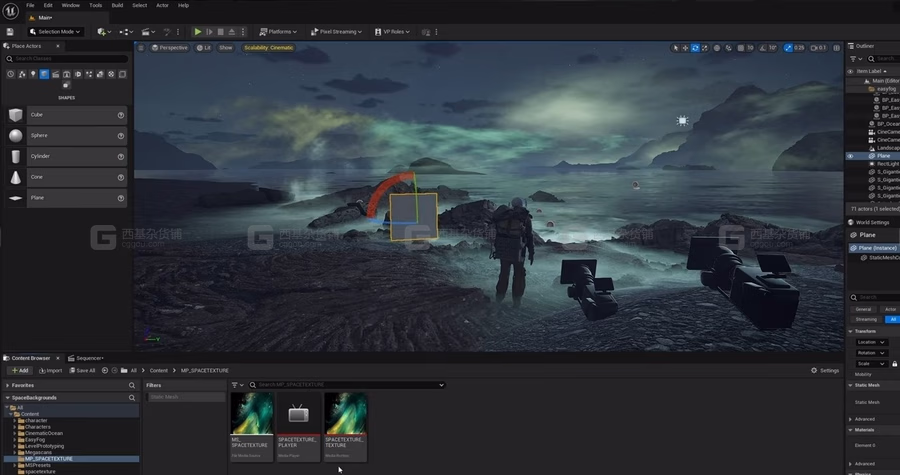Open the Selection Mode dropdown
Viewport: 900px width, 475px height.
point(56,32)
